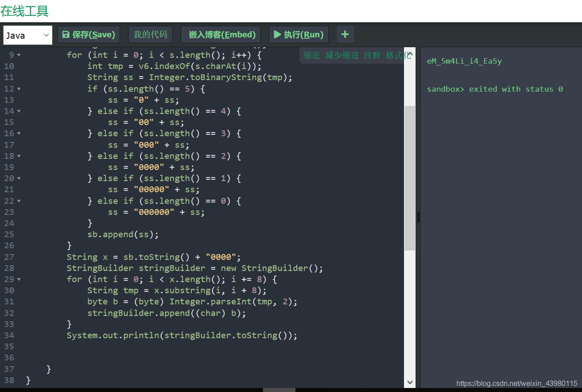This screenshot has height=392, width=582.
Task: Collapse the fold arrow at line 20
Action: (x=19, y=178)
